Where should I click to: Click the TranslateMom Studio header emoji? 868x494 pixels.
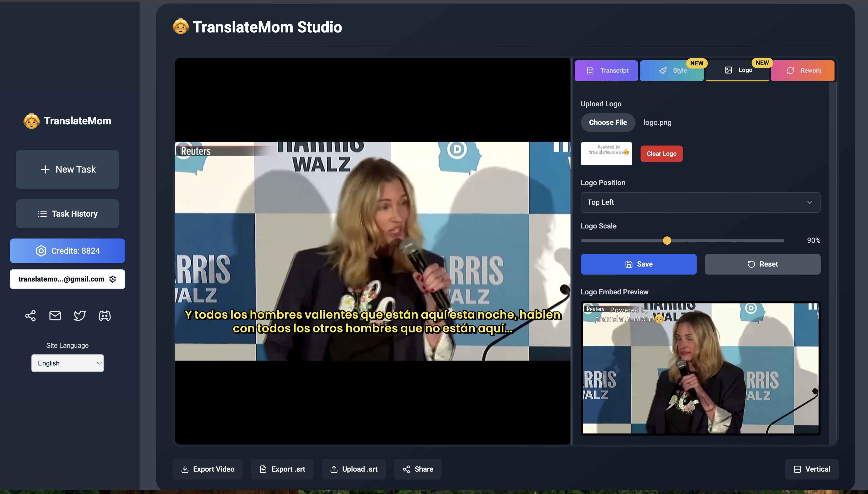pyautogui.click(x=181, y=27)
